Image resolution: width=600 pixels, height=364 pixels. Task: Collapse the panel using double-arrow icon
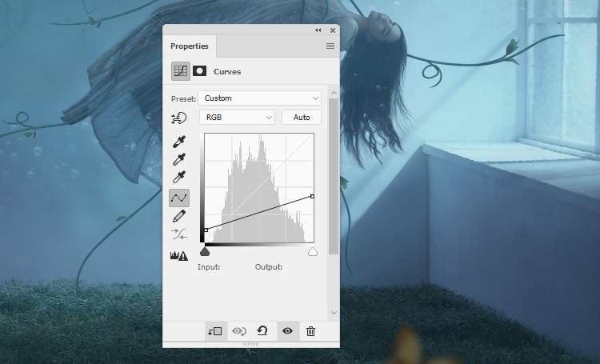[318, 30]
